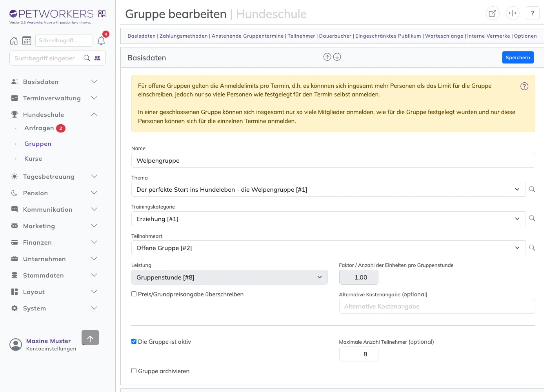The image size is (549, 392).
Task: Open the Optionen section tab
Action: click(525, 36)
